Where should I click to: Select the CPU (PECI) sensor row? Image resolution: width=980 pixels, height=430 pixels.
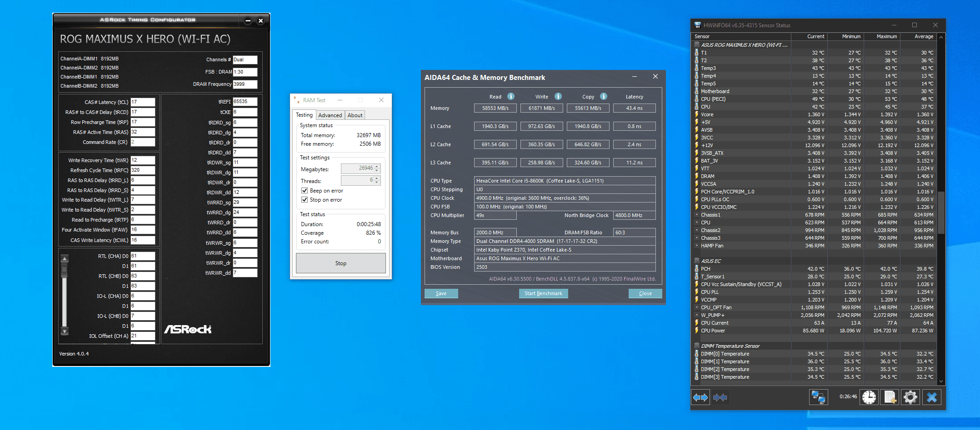point(815,99)
